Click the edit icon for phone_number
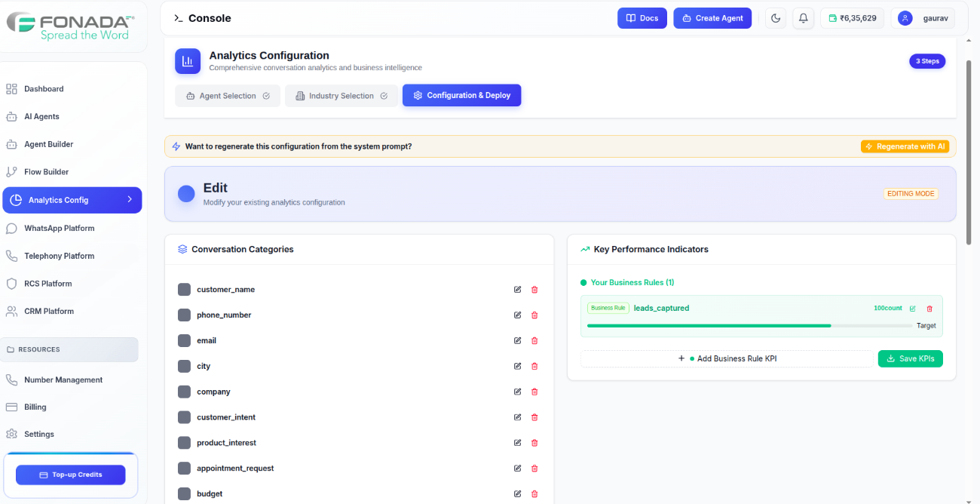This screenshot has width=980, height=504. coord(517,315)
